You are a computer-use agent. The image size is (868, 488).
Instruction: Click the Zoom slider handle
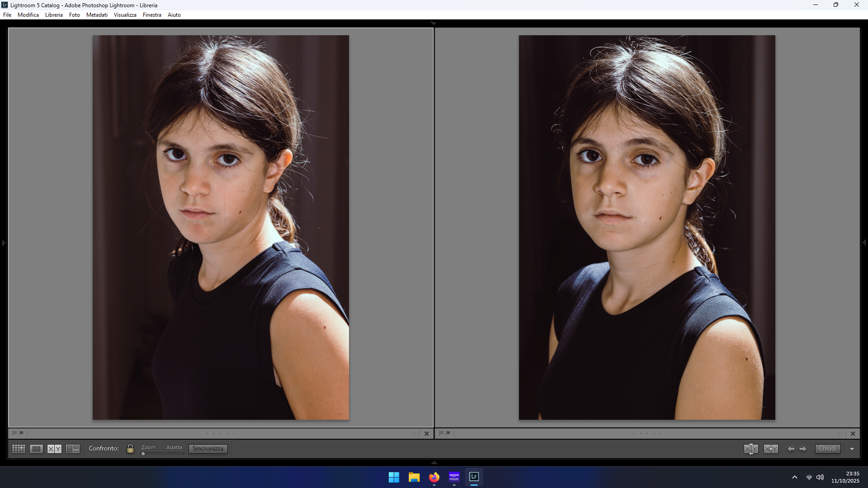click(x=143, y=454)
